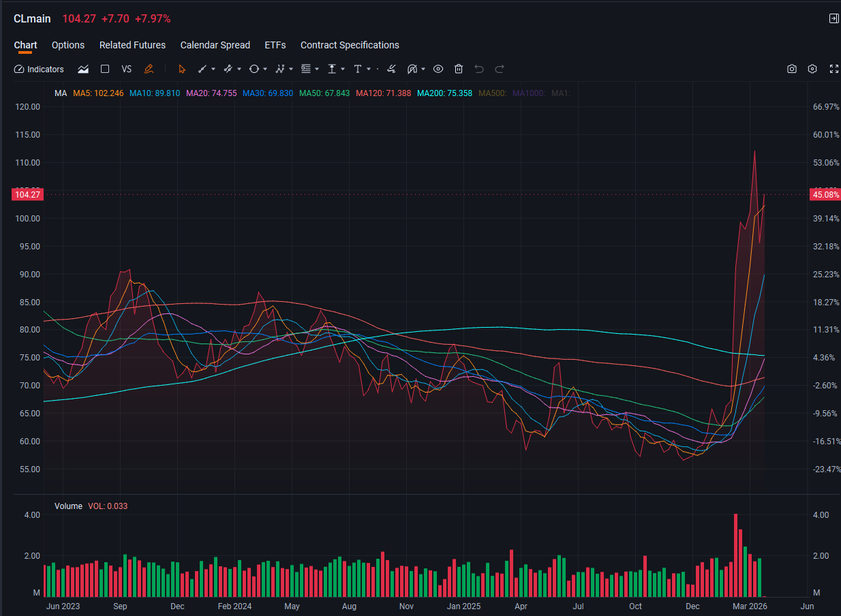The image size is (841, 616).
Task: Expand text tool options arrow
Action: (x=369, y=69)
